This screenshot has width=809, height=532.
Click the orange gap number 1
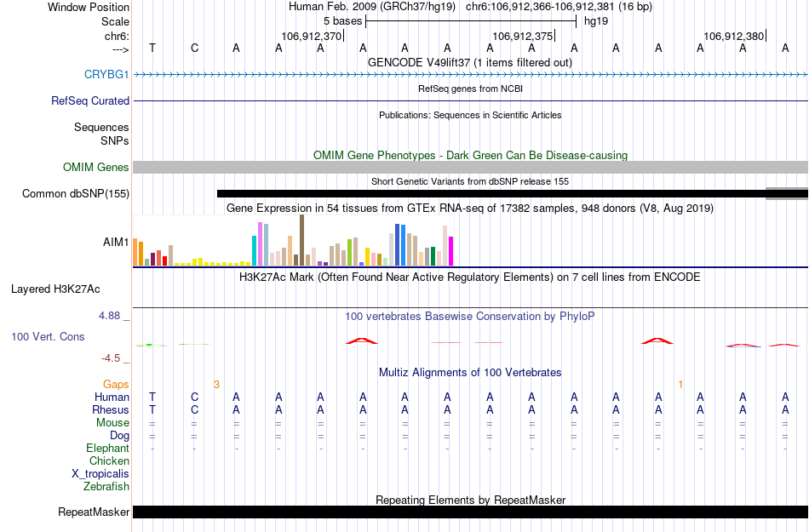click(680, 385)
